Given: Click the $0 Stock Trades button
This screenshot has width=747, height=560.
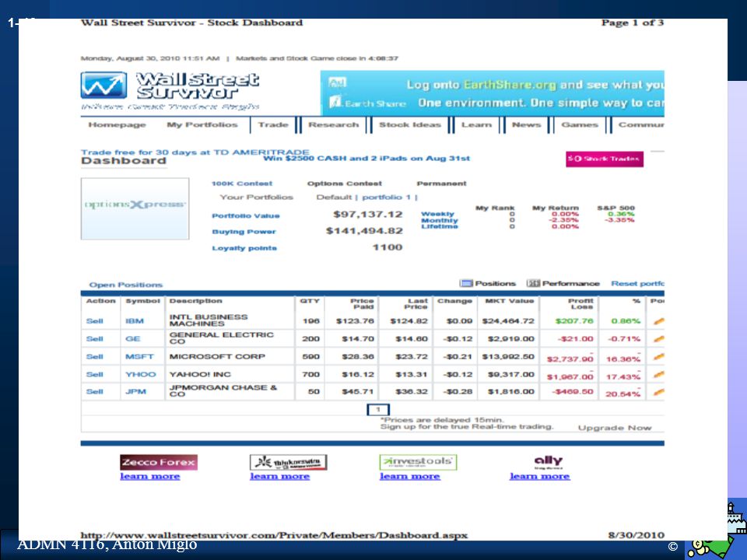Looking at the screenshot, I should pyautogui.click(x=605, y=159).
